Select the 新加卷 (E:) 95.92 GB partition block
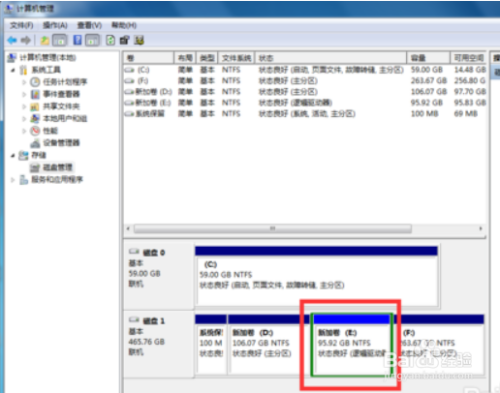Image resolution: width=500 pixels, height=393 pixels. tap(352, 344)
